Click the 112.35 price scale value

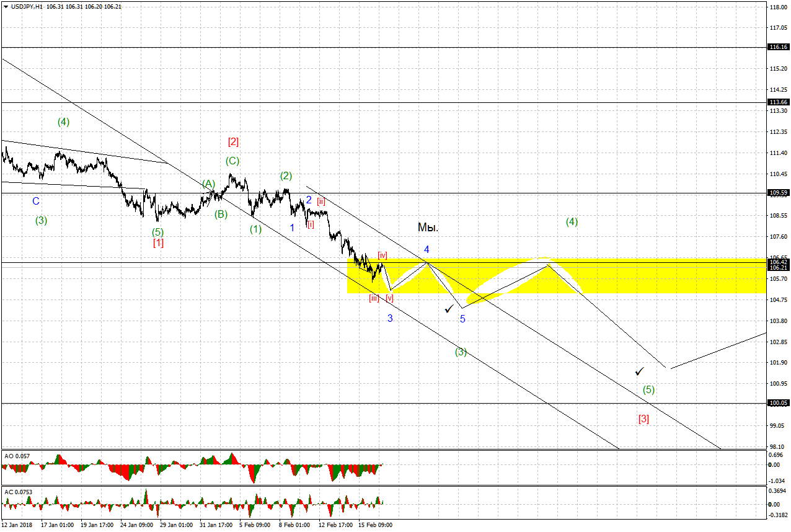(778, 132)
